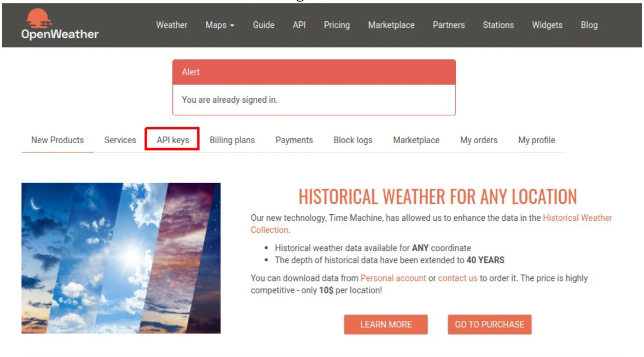Click the 'You are already signed in.' message
The image size is (644, 357).
(x=230, y=100)
